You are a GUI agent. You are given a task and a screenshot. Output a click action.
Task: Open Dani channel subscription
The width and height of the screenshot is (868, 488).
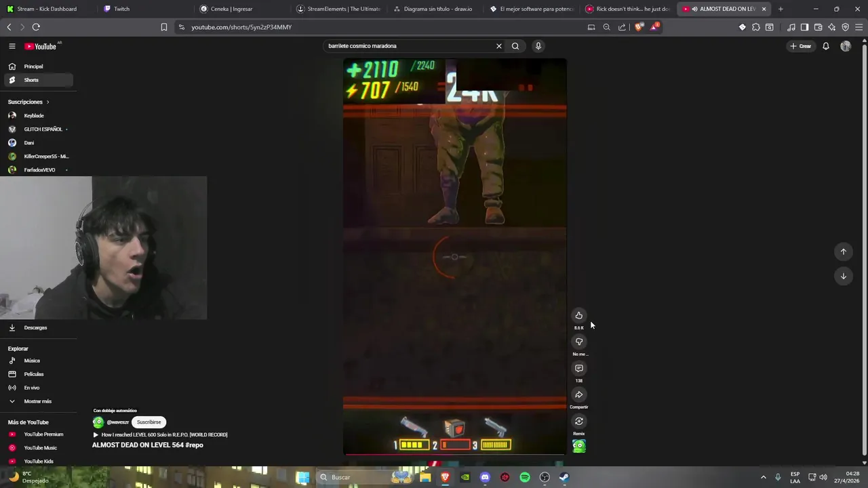point(39,143)
